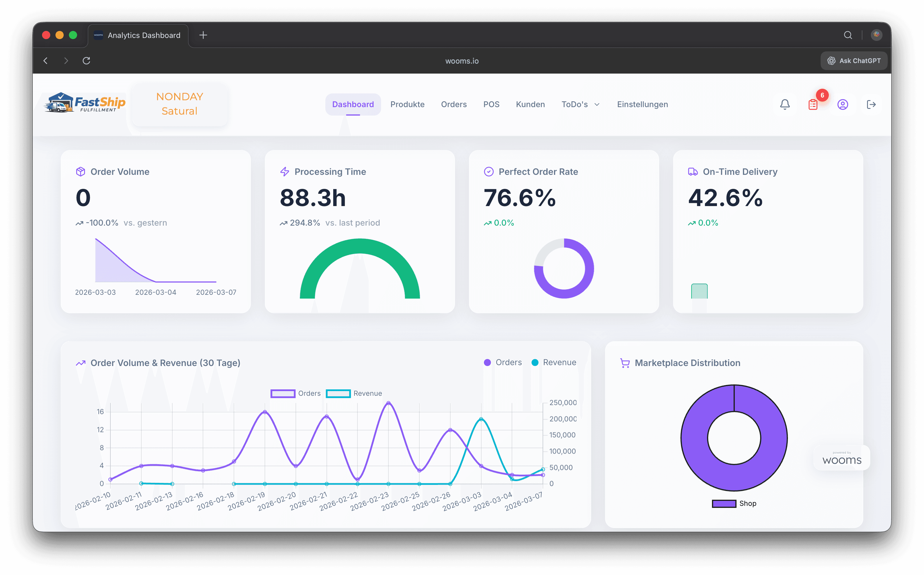This screenshot has width=924, height=575.
Task: Open the notifications bell icon
Action: tap(785, 104)
